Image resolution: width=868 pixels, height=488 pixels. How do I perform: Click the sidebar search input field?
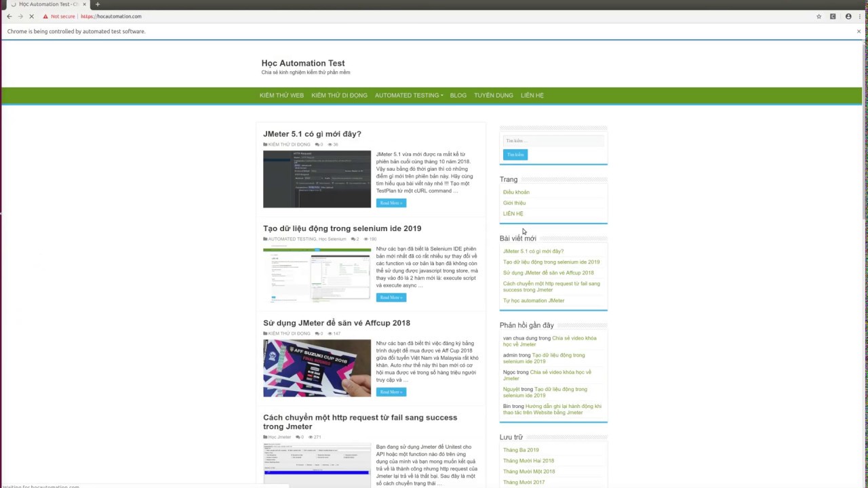553,141
